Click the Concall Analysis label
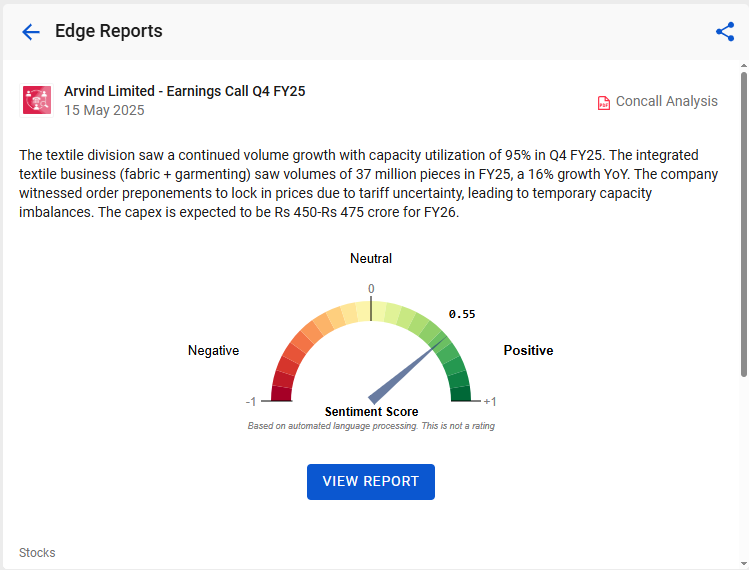 [666, 101]
